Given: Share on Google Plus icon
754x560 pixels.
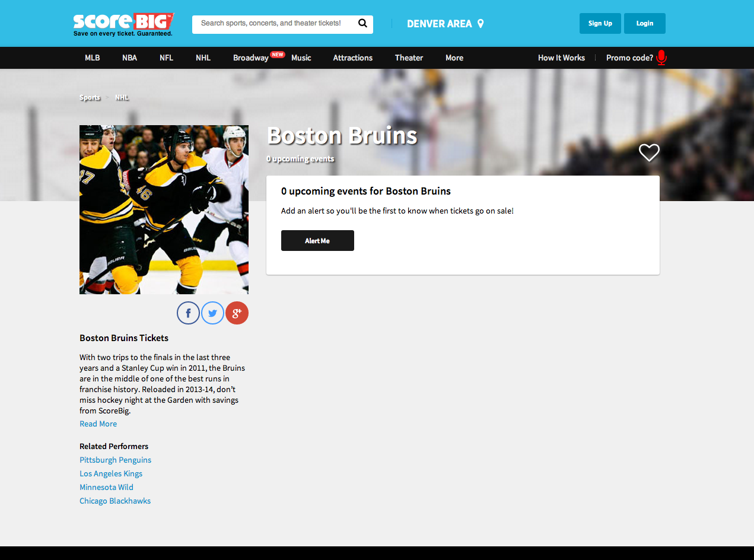Looking at the screenshot, I should tap(237, 313).
